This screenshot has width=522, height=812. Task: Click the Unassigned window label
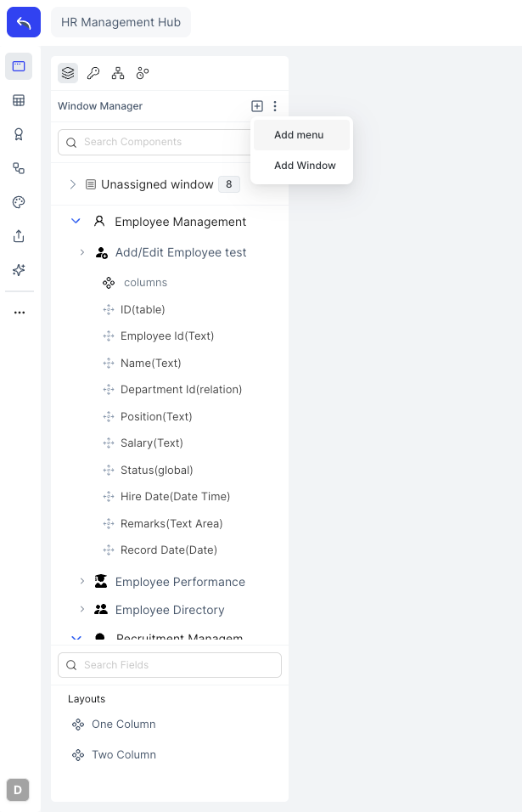(x=157, y=185)
